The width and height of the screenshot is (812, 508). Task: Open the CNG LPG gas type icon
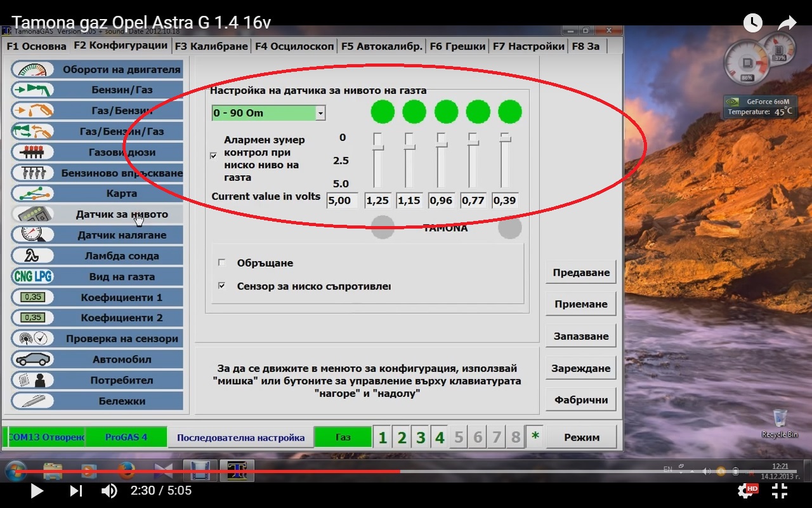33,277
